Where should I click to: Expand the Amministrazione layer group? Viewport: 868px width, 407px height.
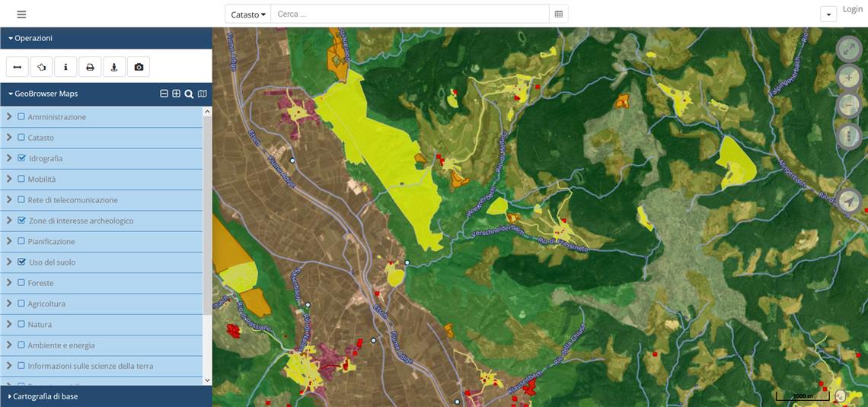[x=9, y=116]
